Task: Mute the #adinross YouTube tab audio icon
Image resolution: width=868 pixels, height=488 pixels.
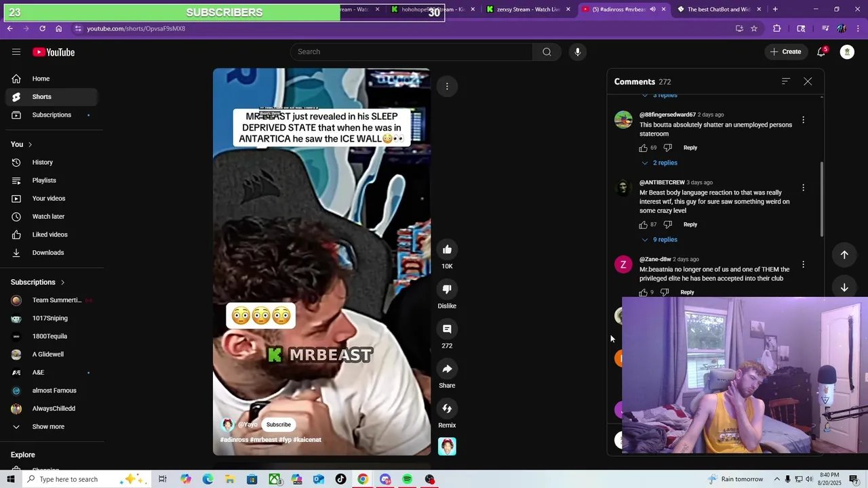Action: point(652,9)
